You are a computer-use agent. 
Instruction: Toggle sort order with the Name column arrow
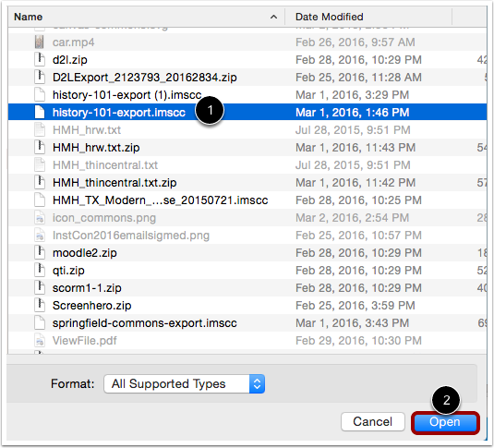click(274, 17)
